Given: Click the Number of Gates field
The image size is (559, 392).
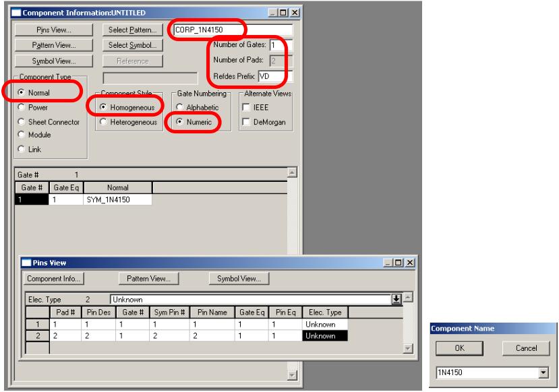Looking at the screenshot, I should 281,45.
